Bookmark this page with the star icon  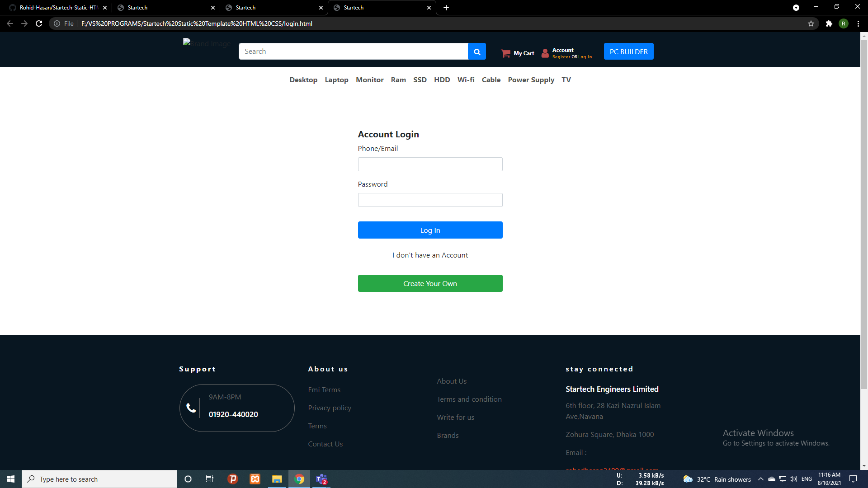(811, 23)
